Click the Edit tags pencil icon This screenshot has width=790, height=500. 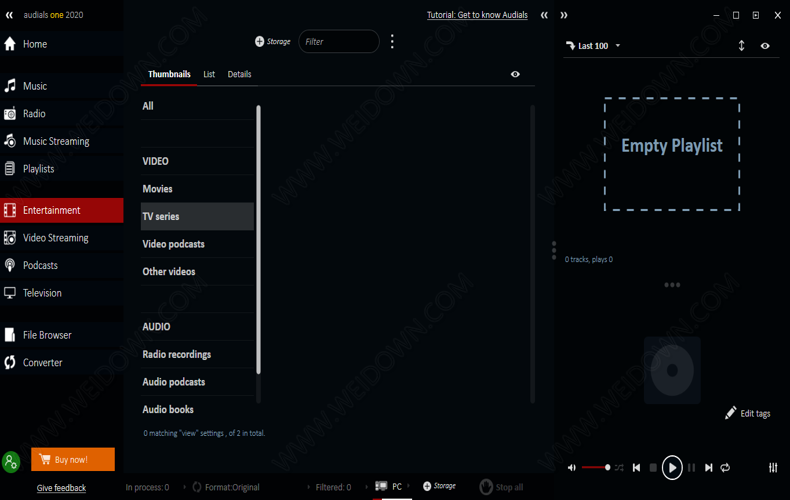(x=731, y=413)
